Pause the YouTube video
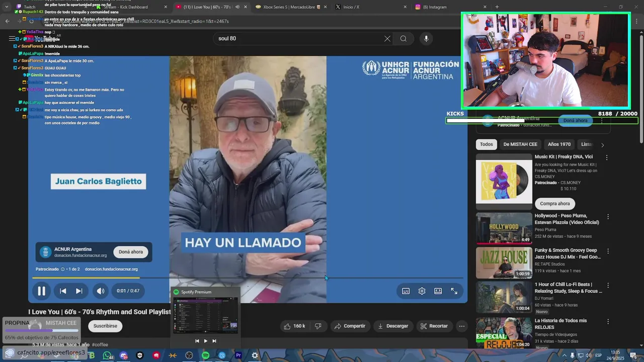The image size is (644, 362). (41, 291)
